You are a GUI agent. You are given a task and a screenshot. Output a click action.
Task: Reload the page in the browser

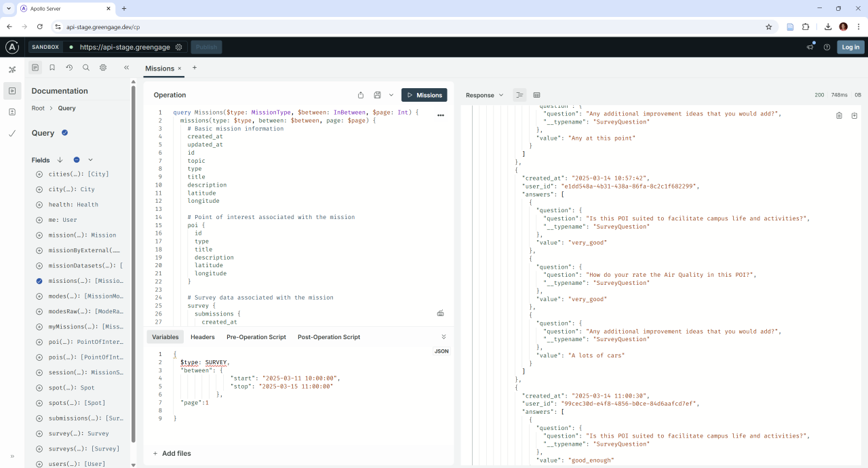click(x=40, y=26)
